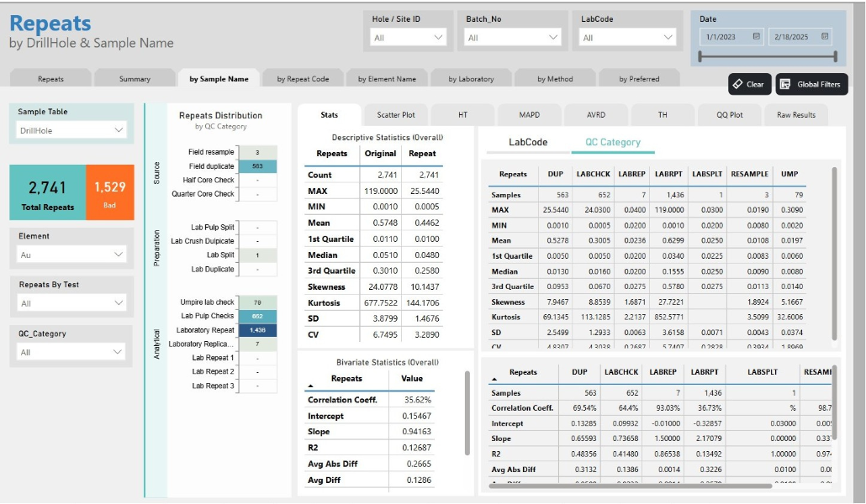Click the Clear button
This screenshot has height=504, width=866.
(x=748, y=83)
